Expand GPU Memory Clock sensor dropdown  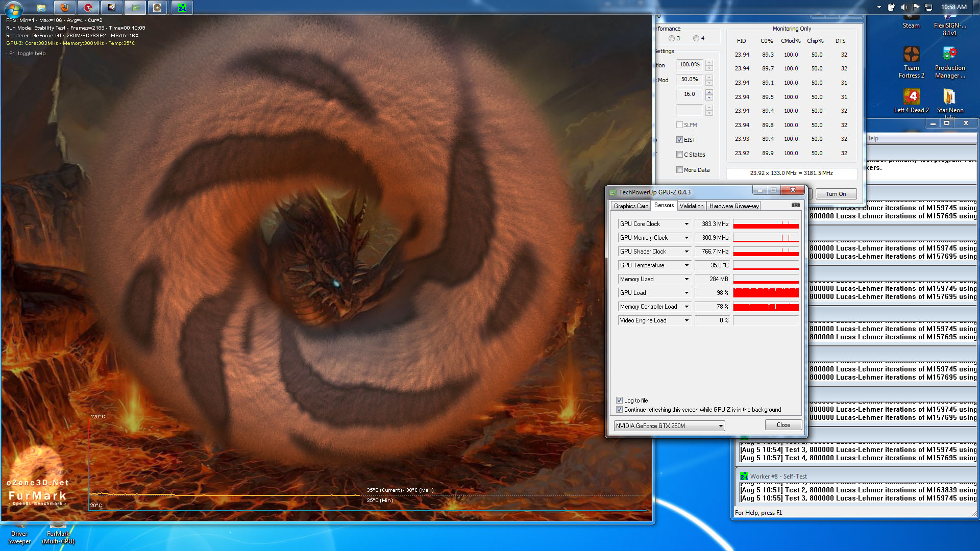[x=687, y=238]
